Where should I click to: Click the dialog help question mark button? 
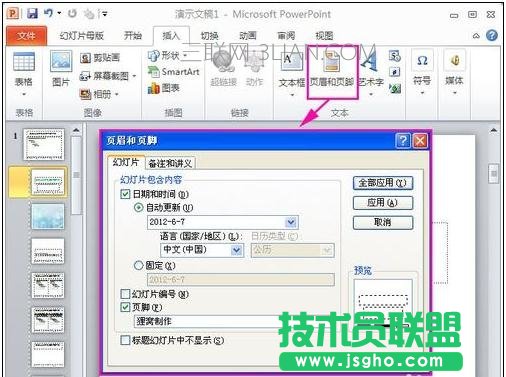click(x=403, y=141)
